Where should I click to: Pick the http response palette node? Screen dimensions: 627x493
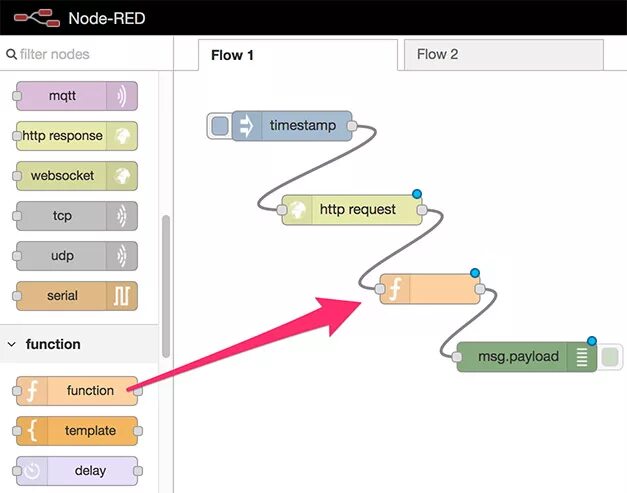point(77,136)
